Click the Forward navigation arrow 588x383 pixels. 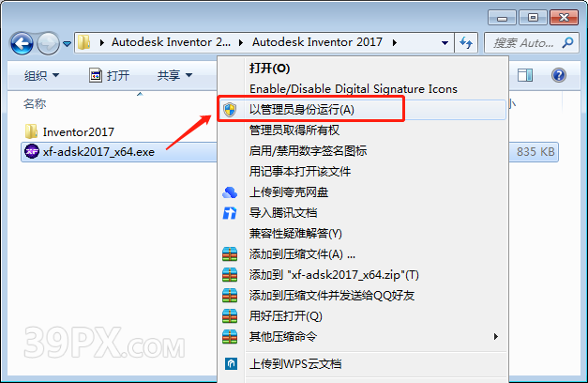point(48,43)
